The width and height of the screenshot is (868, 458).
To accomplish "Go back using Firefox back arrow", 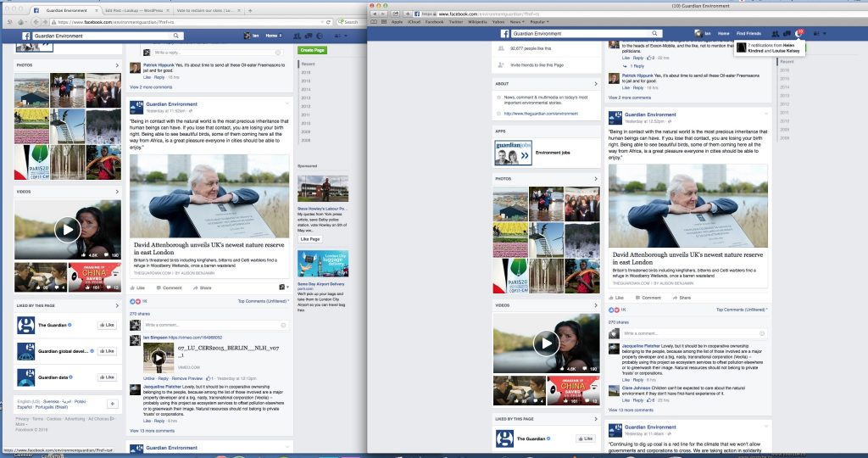I will (36, 22).
